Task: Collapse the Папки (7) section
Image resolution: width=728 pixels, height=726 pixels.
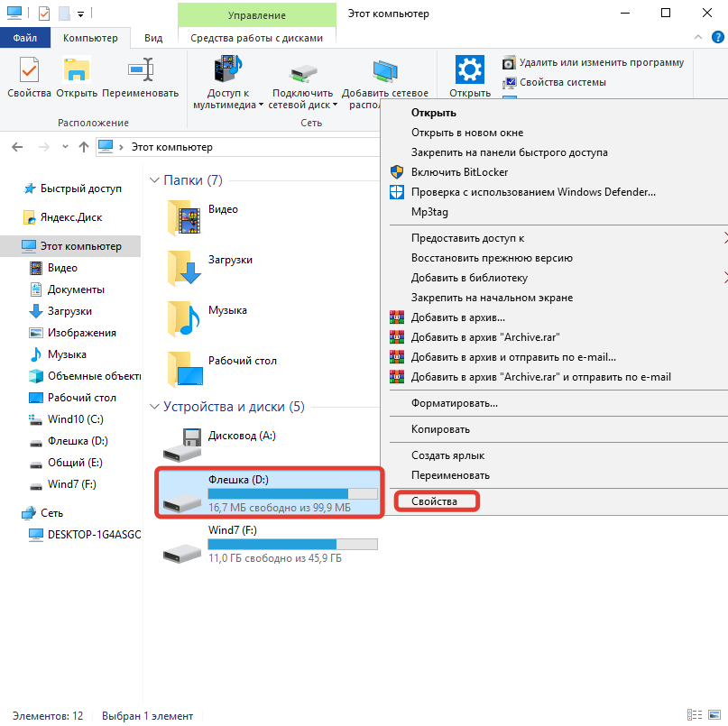Action: point(153,180)
